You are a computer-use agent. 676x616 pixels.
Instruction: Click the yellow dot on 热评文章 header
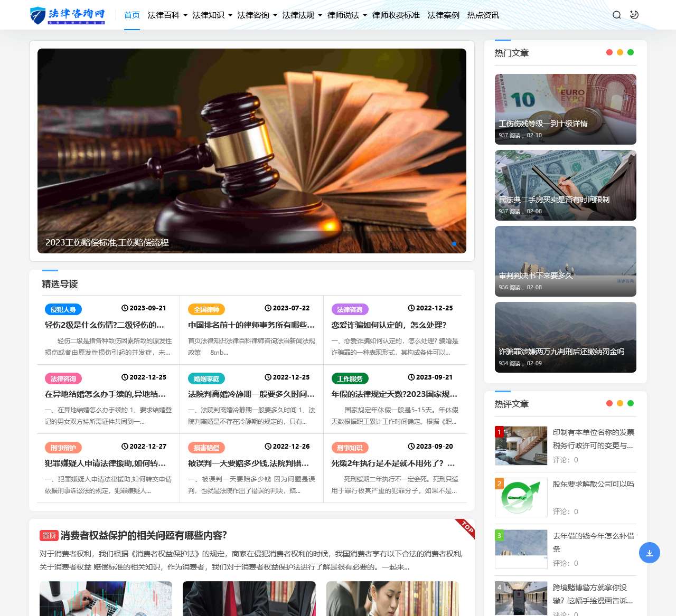tap(619, 403)
